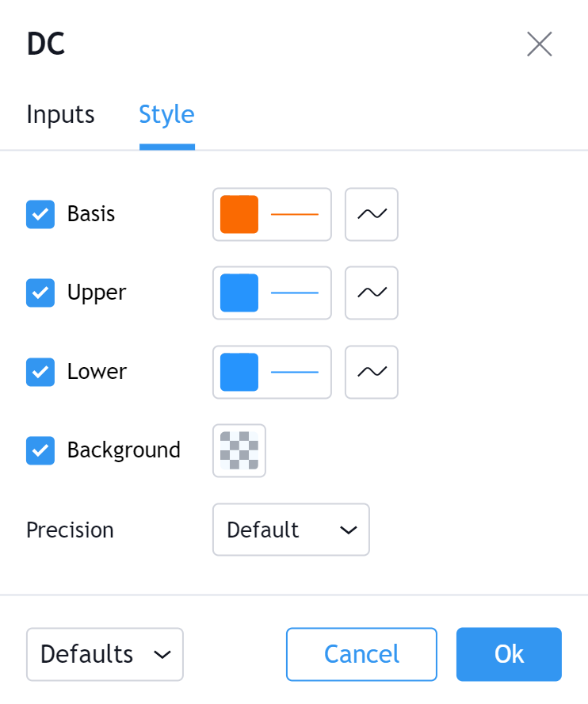The width and height of the screenshot is (588, 704).
Task: Switch to the Inputs tab
Action: tap(60, 115)
